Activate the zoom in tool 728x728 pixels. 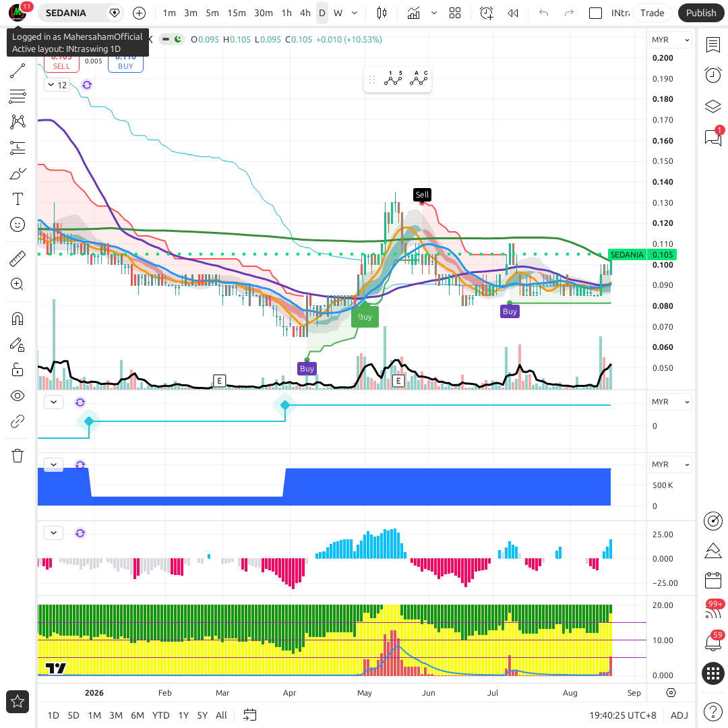[x=17, y=284]
